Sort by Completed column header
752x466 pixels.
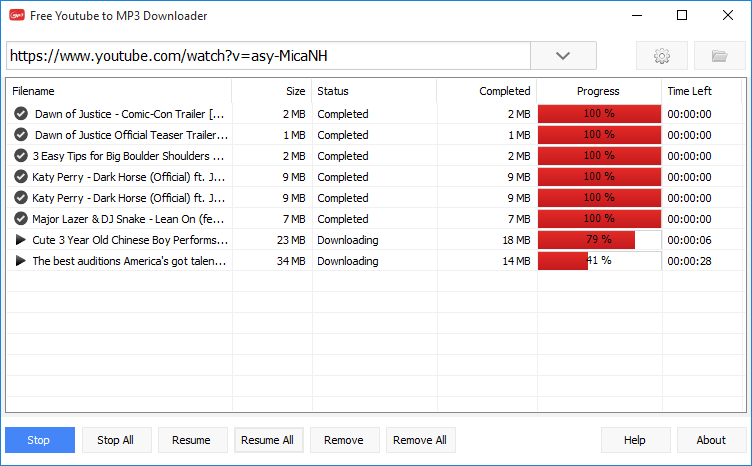487,91
